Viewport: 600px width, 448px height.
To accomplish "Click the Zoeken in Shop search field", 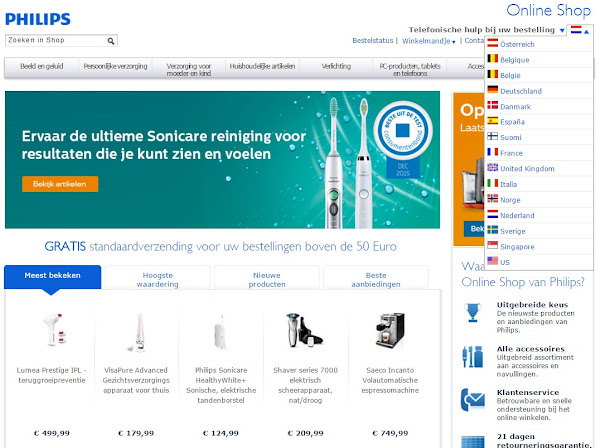I will 55,41.
